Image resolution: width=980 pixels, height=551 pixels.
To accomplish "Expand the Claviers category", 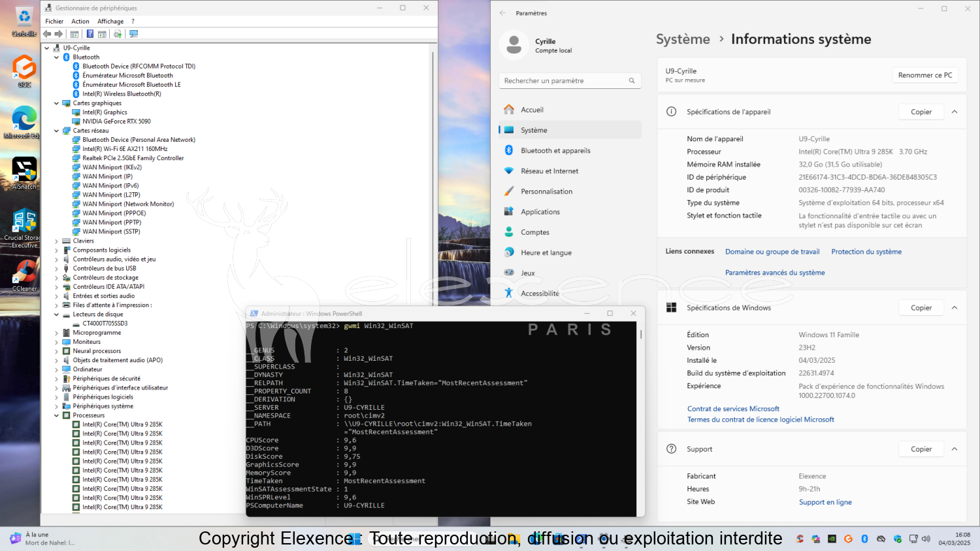I will point(56,241).
